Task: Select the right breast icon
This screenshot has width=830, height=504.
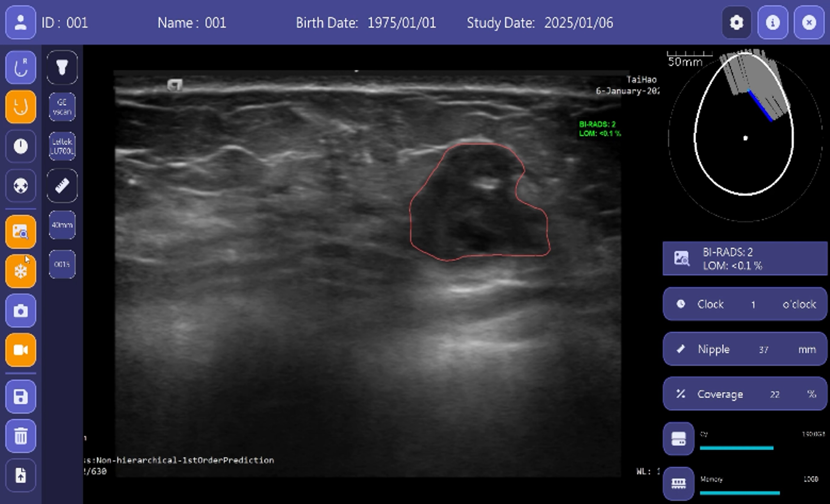Action: pos(21,67)
